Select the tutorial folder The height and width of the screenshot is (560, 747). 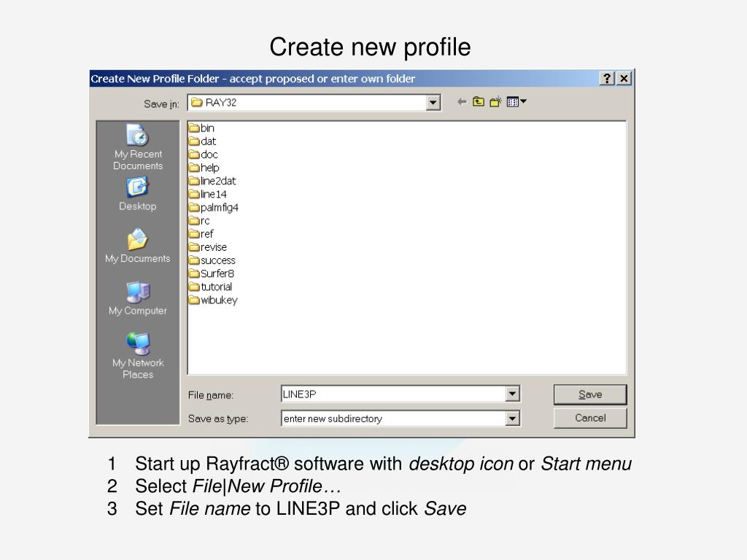point(211,287)
